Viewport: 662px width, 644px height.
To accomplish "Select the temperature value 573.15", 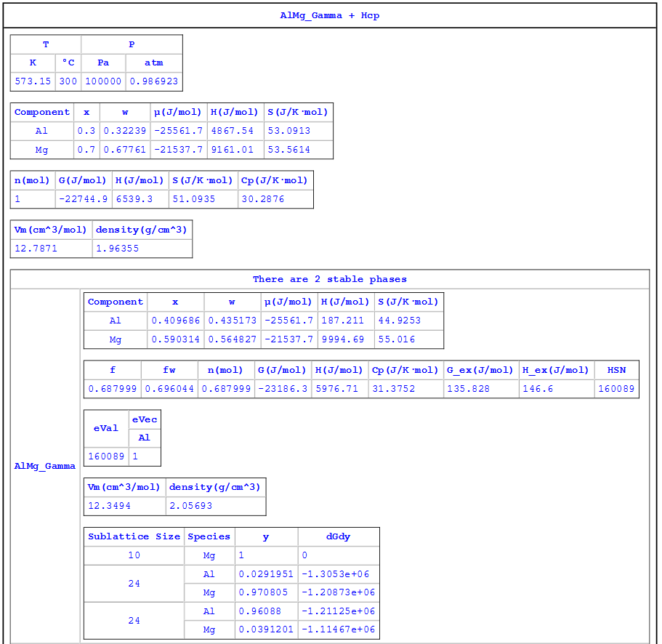I will click(33, 81).
